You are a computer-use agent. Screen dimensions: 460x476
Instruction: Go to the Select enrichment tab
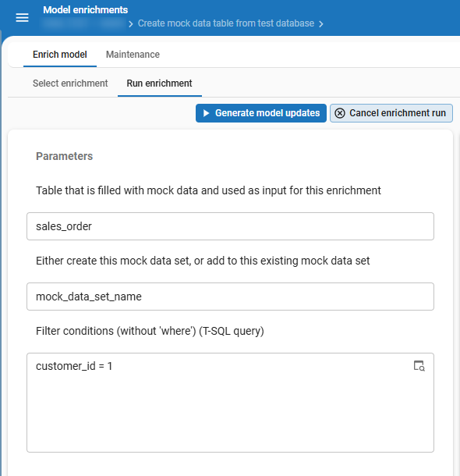tap(70, 83)
